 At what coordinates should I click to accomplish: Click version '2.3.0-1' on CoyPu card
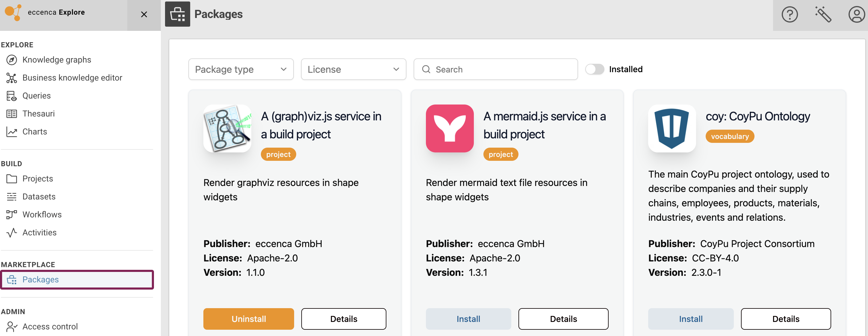pyautogui.click(x=706, y=273)
